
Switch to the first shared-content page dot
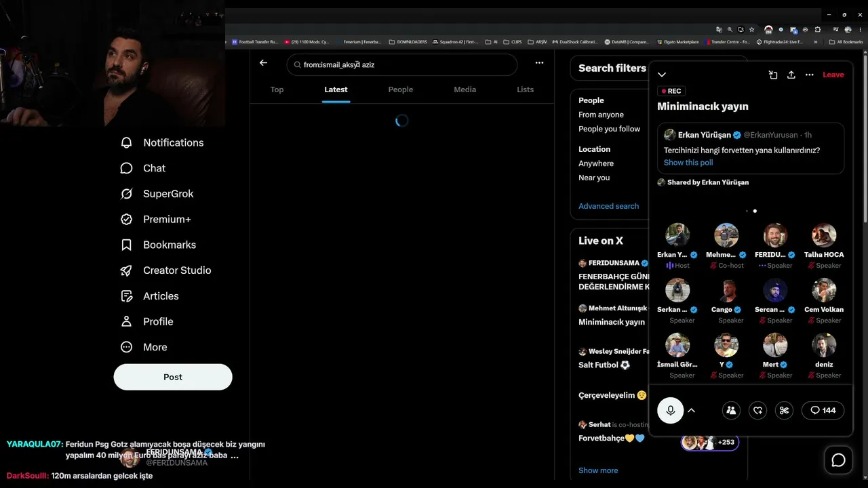coord(747,211)
